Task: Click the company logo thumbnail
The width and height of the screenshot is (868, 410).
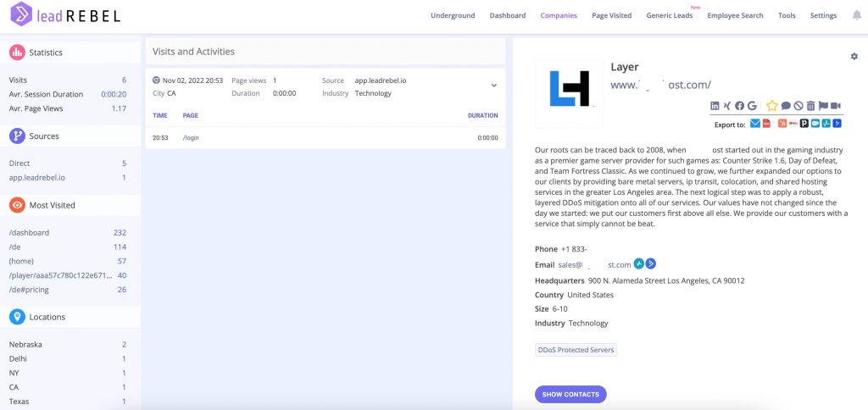Action: tap(569, 93)
